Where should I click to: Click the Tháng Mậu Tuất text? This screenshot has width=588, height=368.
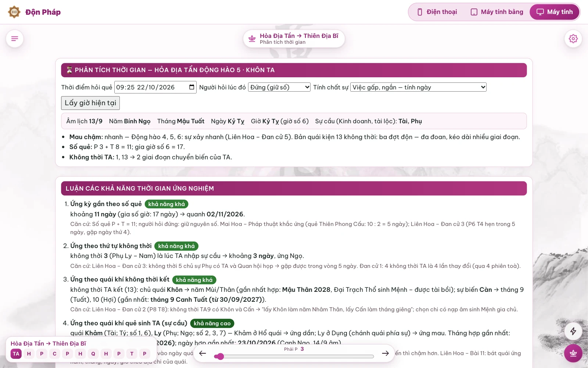pyautogui.click(x=181, y=121)
